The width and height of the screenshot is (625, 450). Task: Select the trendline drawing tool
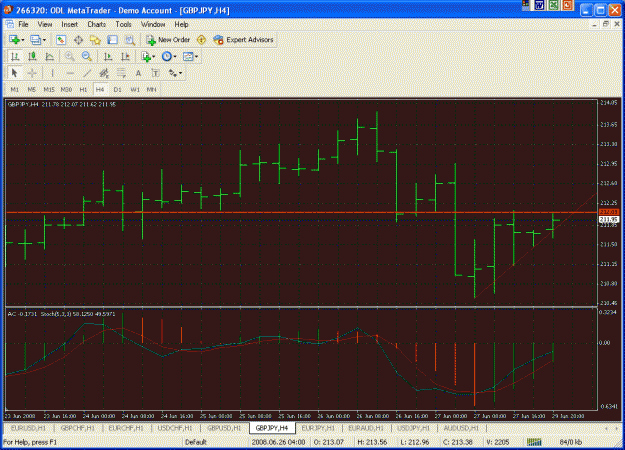(x=87, y=73)
